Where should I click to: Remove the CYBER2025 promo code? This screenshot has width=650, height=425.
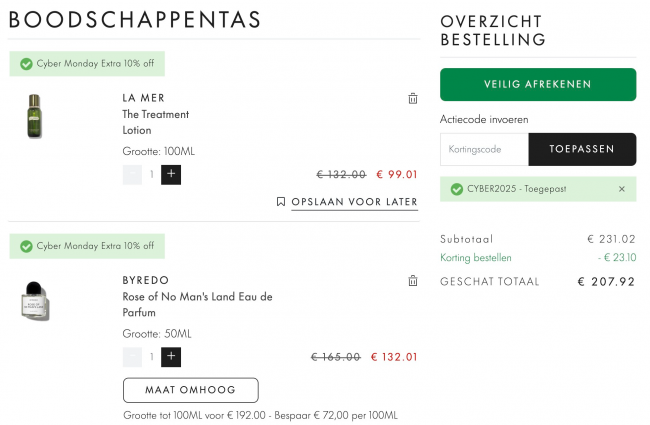pos(621,189)
